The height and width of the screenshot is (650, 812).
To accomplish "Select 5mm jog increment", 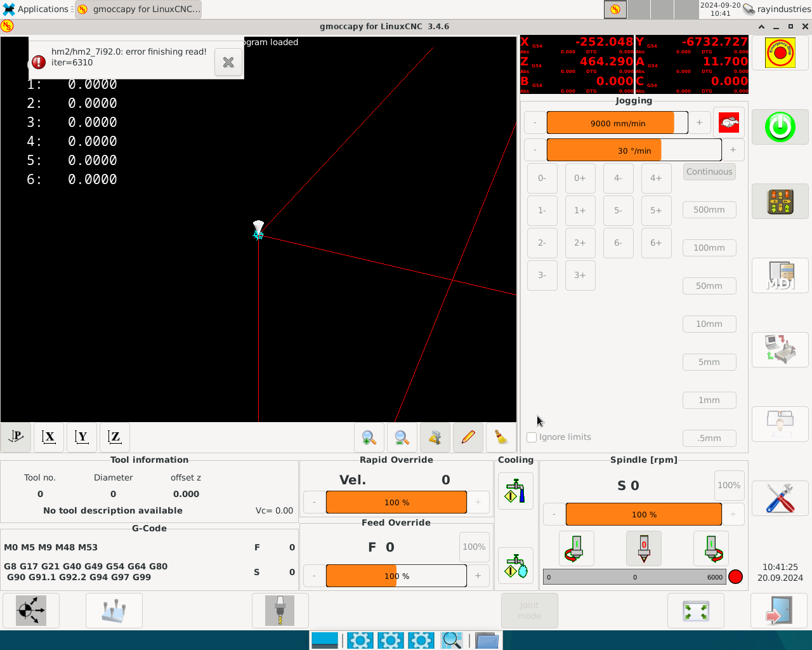I will click(x=709, y=362).
